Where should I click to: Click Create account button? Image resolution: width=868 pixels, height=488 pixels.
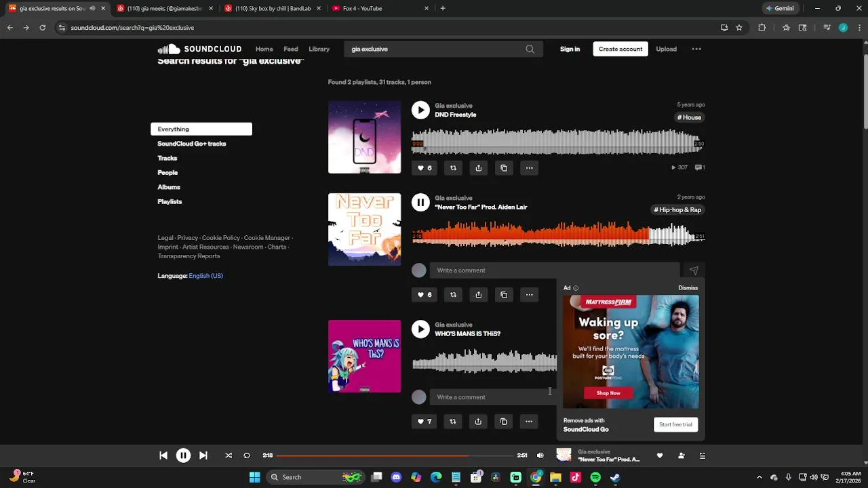pyautogui.click(x=620, y=49)
